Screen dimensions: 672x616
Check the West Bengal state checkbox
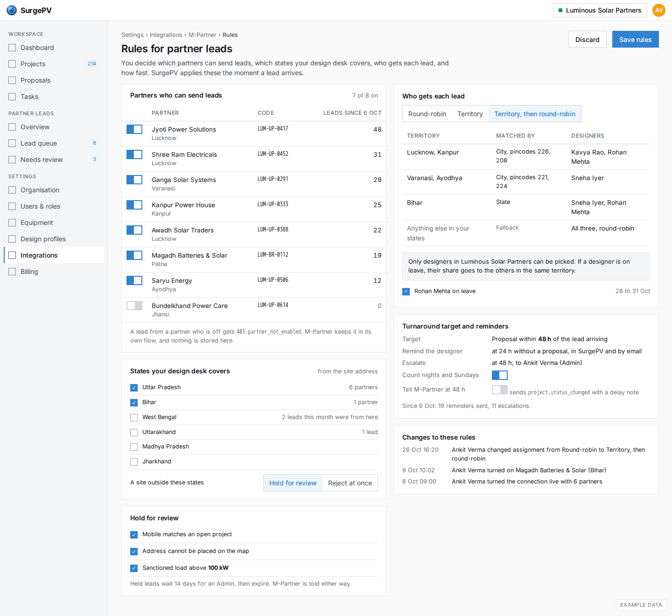(x=134, y=418)
